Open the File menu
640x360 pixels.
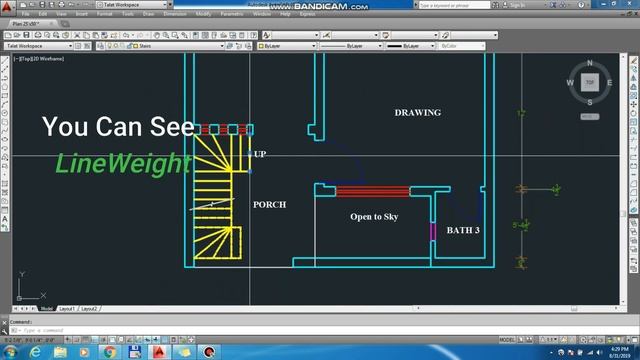coord(25,14)
